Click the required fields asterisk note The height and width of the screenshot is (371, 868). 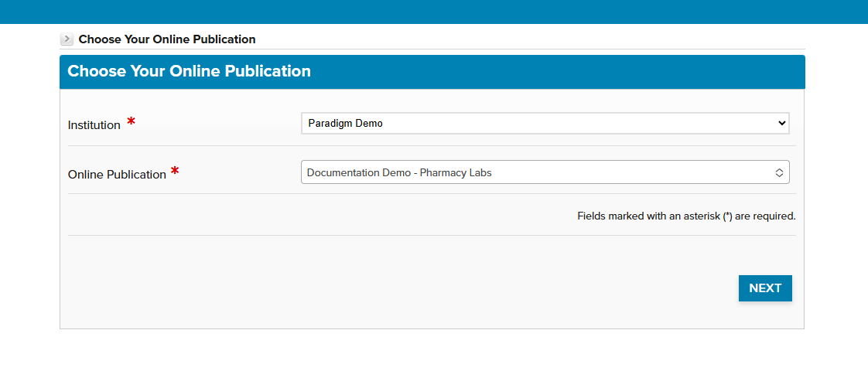685,216
